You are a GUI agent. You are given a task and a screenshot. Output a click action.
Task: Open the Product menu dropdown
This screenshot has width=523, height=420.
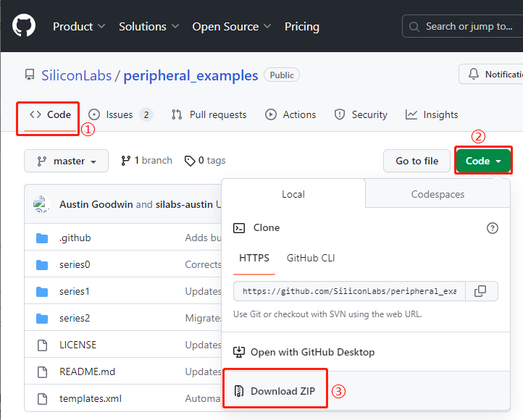[x=79, y=27]
